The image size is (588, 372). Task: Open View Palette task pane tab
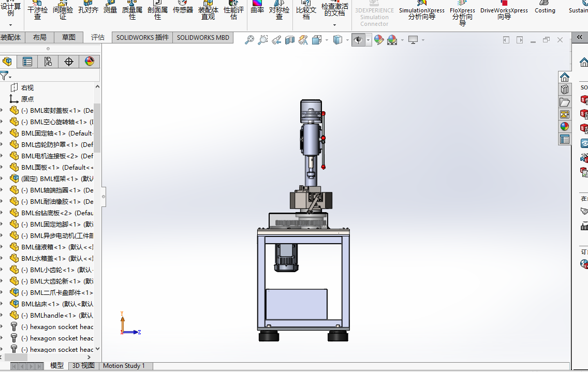coord(564,114)
